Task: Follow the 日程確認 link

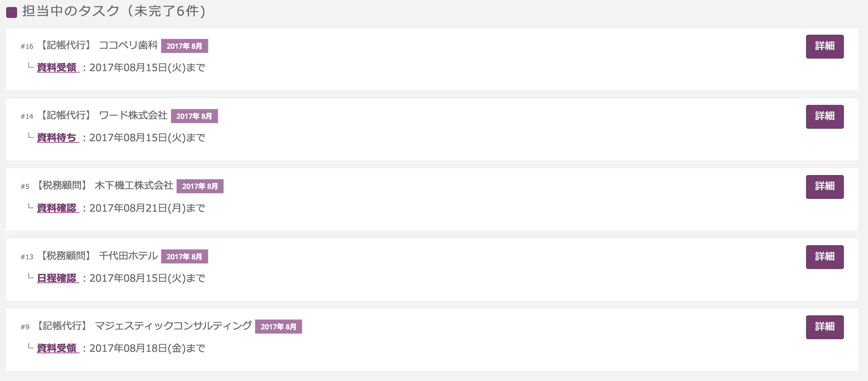Action: pyautogui.click(x=57, y=278)
